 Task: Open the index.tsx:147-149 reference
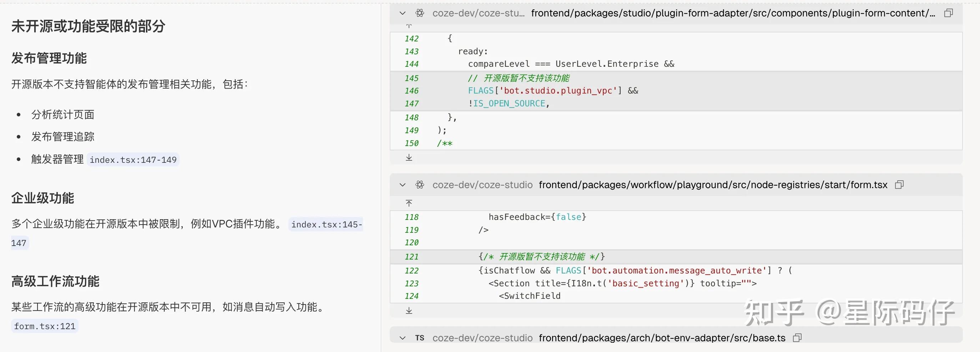point(133,160)
